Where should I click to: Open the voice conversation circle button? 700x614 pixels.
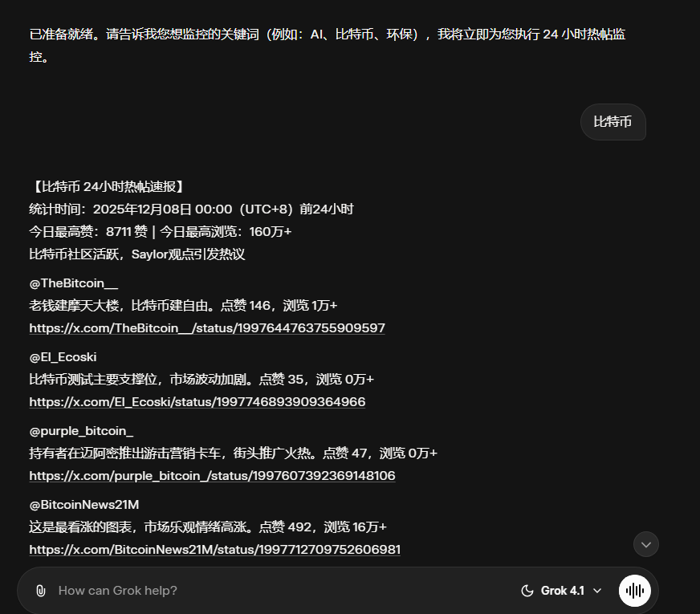(x=634, y=590)
